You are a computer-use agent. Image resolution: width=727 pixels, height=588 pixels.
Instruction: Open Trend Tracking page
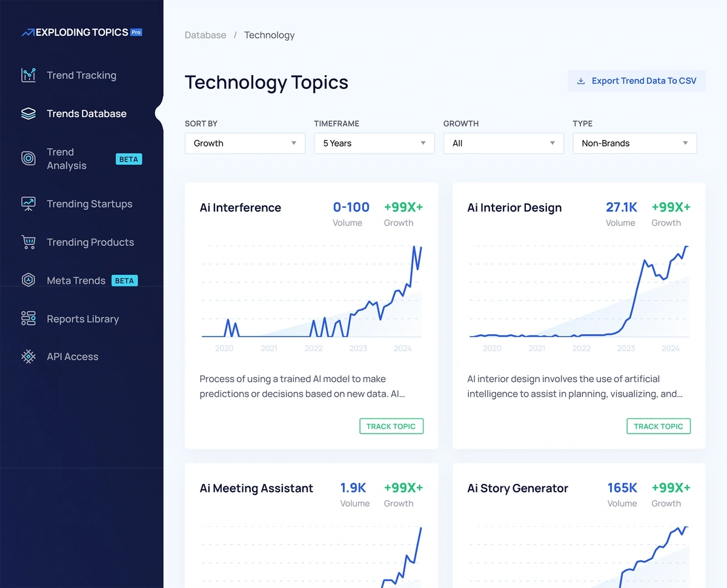pyautogui.click(x=82, y=75)
